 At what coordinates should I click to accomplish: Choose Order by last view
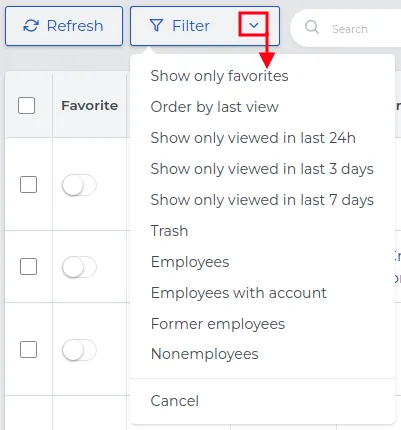coord(214,107)
